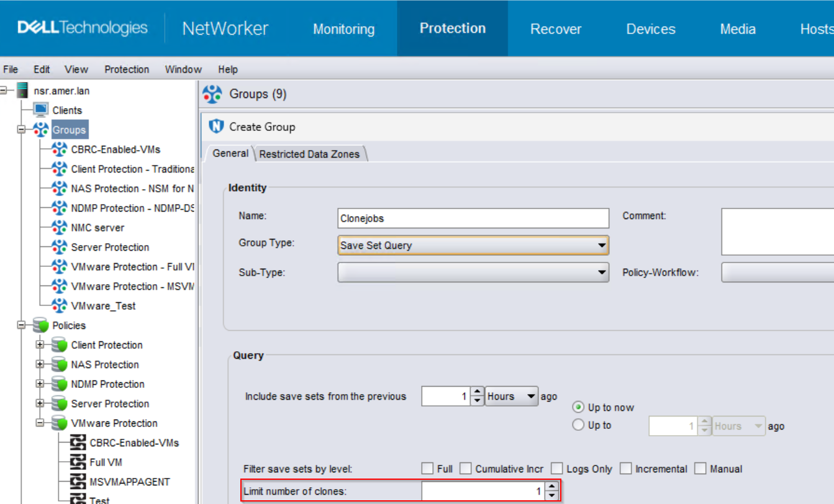834x504 pixels.
Task: Enable the Full level checkbox
Action: 427,469
